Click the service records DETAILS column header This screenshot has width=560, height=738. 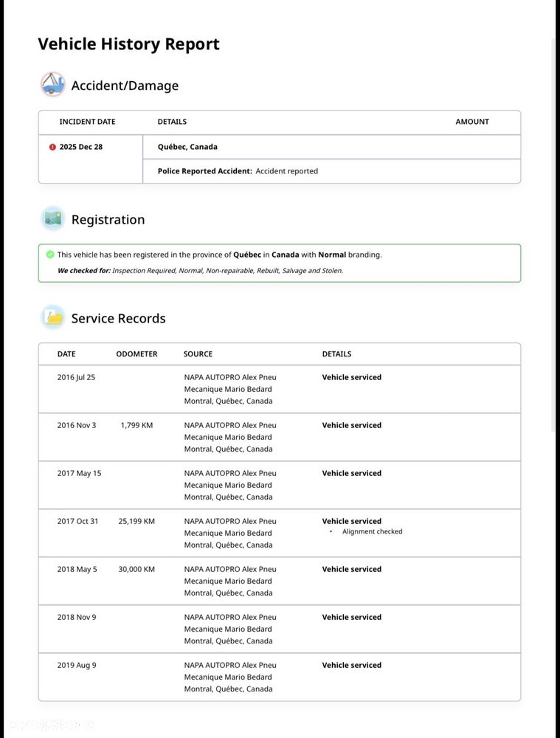click(336, 354)
